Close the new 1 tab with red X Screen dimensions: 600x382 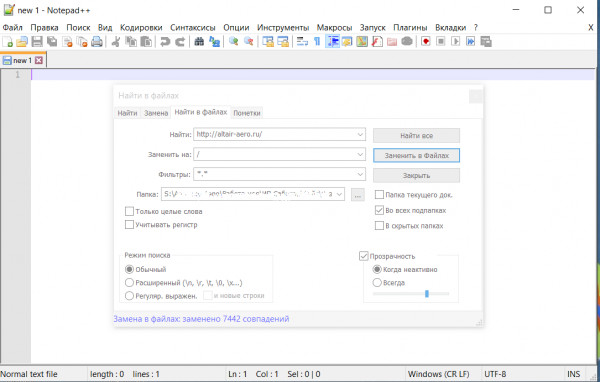(x=39, y=60)
